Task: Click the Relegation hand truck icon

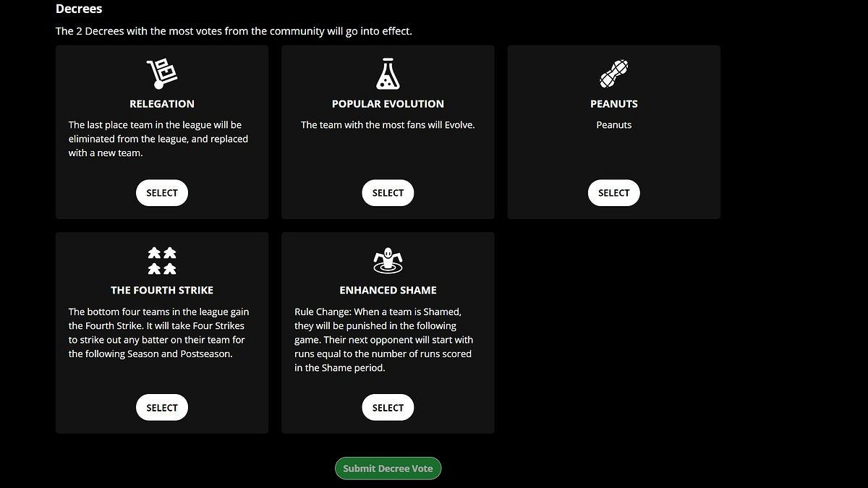Action: click(x=162, y=74)
